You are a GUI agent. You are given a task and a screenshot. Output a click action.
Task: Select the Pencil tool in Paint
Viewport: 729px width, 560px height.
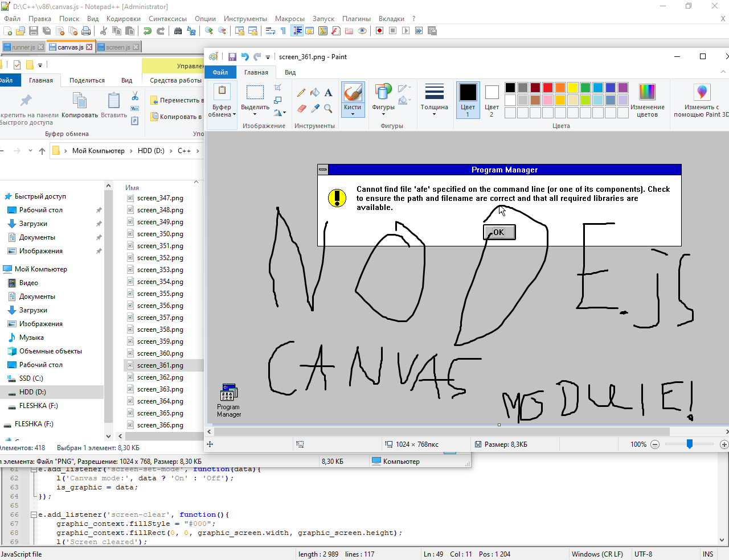(x=301, y=92)
